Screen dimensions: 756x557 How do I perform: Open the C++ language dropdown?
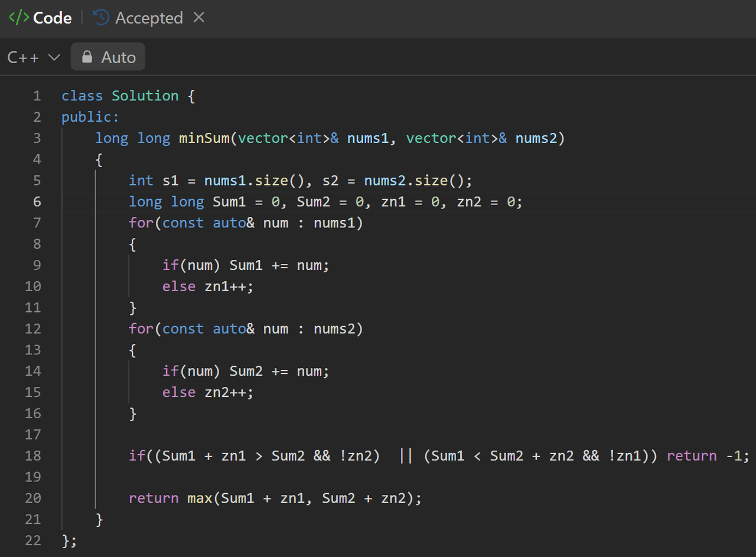pyautogui.click(x=34, y=57)
